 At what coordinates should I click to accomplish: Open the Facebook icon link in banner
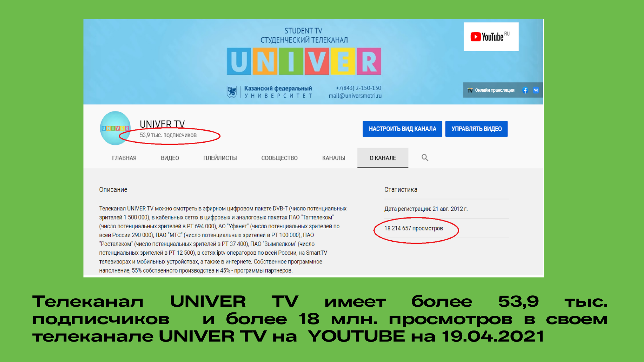coord(525,90)
